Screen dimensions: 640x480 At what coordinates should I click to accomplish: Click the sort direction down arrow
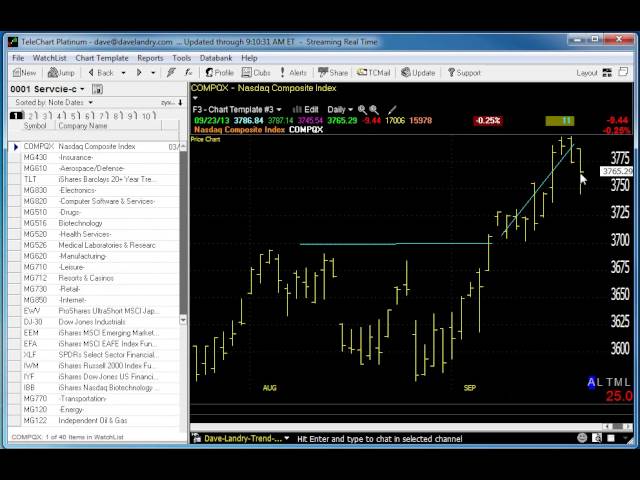(180, 102)
